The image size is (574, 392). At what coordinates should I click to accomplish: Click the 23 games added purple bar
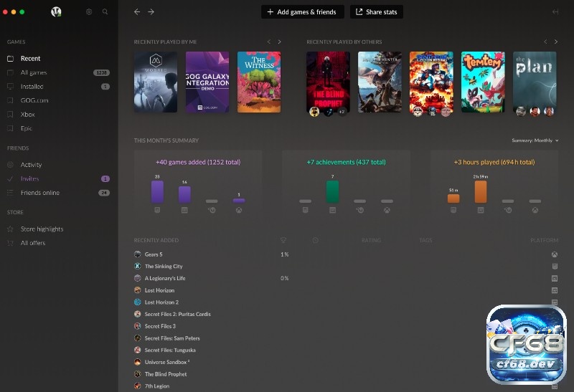coord(157,191)
